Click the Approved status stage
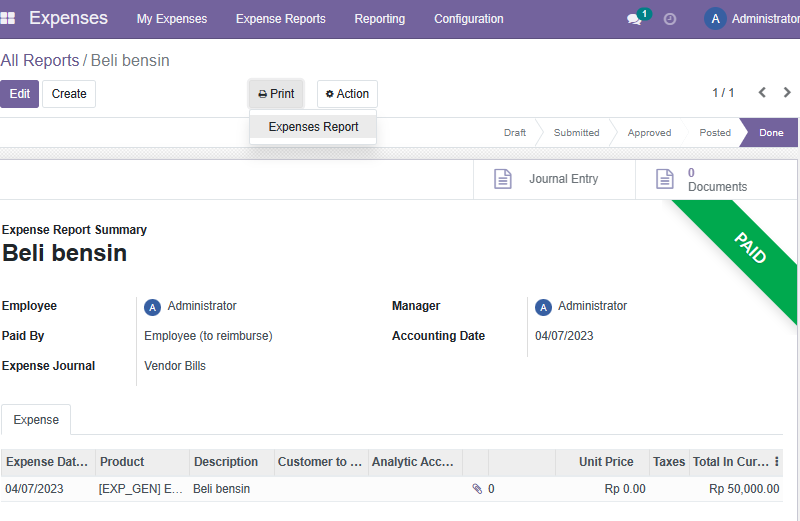Viewport: 800px width, 521px height. click(649, 133)
